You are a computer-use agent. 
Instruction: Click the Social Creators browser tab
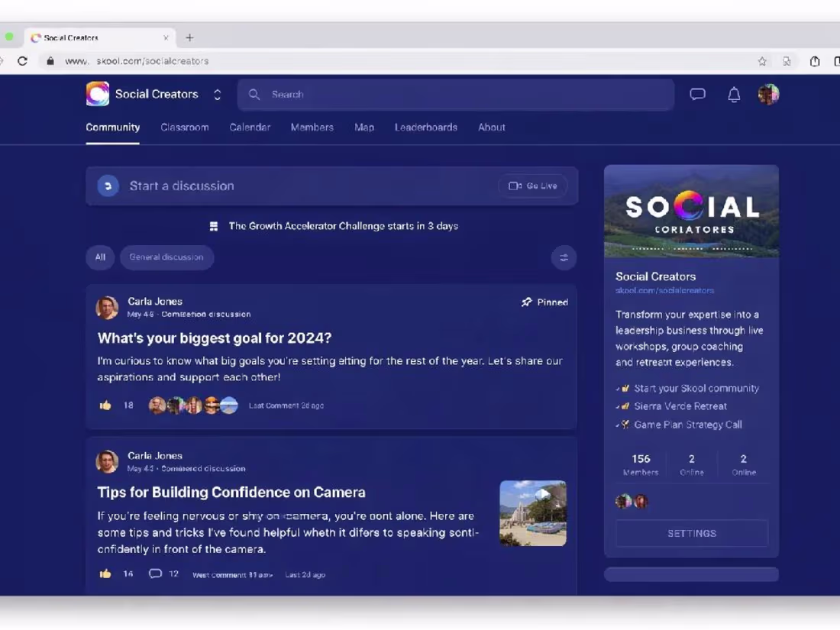tap(99, 37)
